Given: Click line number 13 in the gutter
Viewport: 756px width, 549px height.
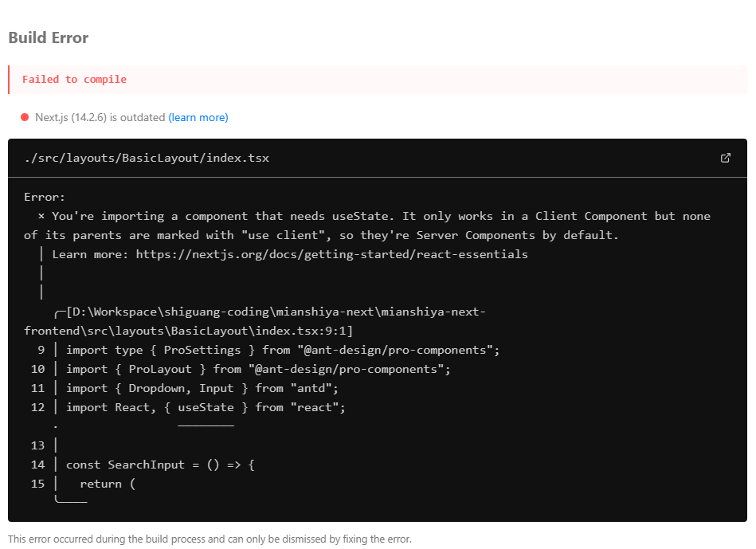Looking at the screenshot, I should click(37, 445).
